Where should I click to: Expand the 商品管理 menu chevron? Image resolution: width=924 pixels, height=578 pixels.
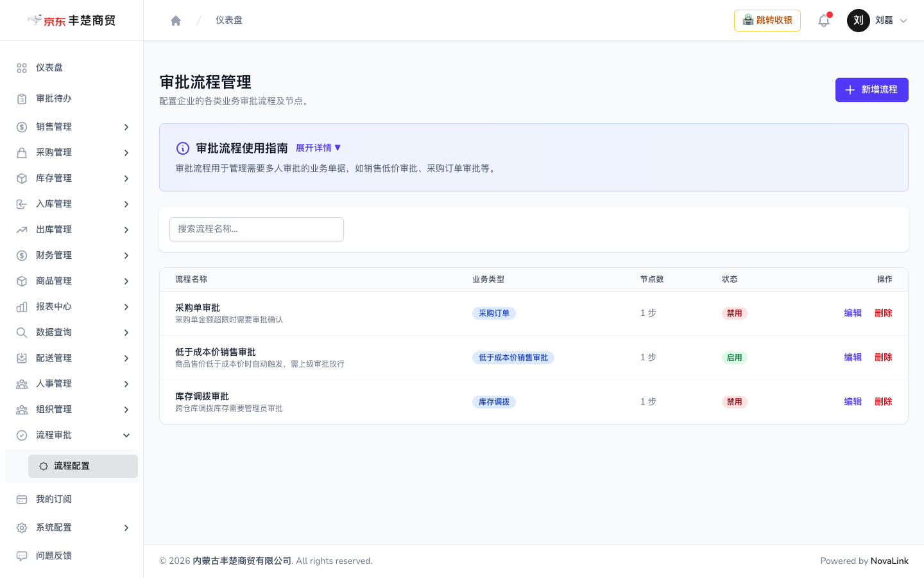click(x=126, y=281)
